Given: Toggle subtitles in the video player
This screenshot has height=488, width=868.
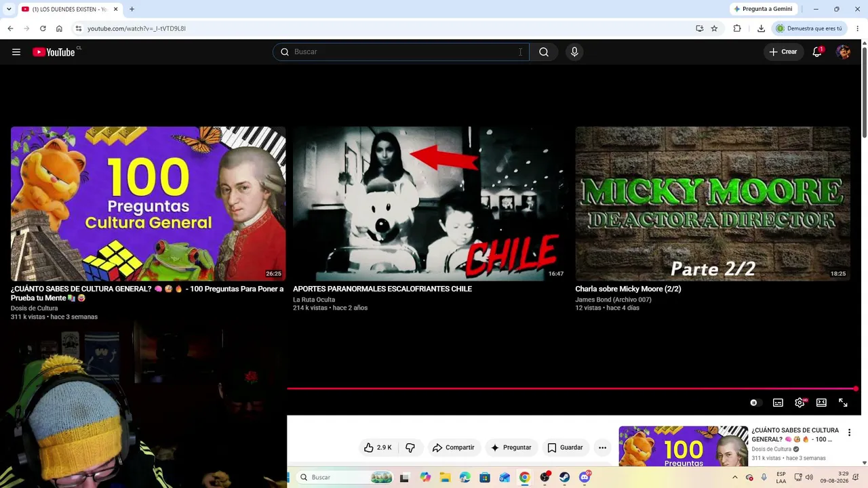Looking at the screenshot, I should click(x=778, y=403).
